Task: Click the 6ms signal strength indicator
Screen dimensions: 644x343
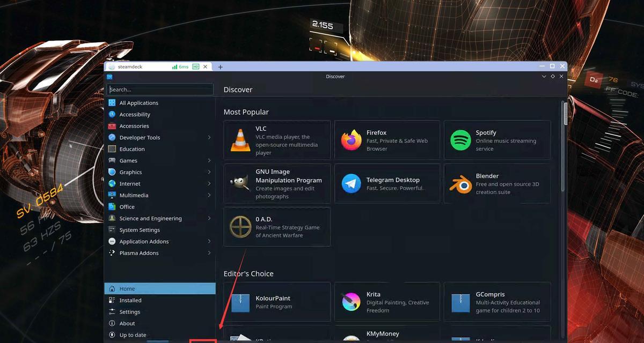Action: click(x=180, y=67)
